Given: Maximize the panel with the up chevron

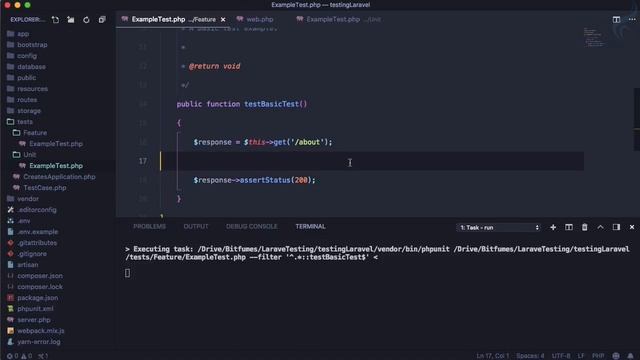Looking at the screenshot, I should (600, 227).
